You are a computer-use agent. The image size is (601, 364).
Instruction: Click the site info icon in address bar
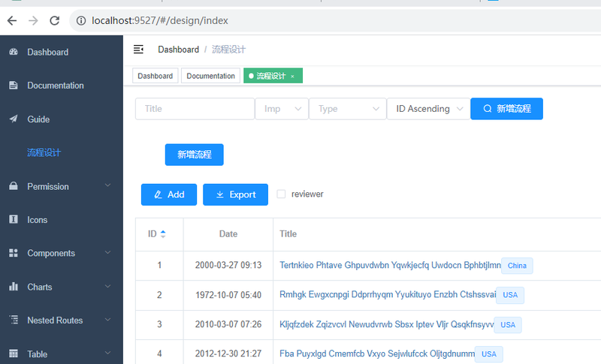point(81,21)
